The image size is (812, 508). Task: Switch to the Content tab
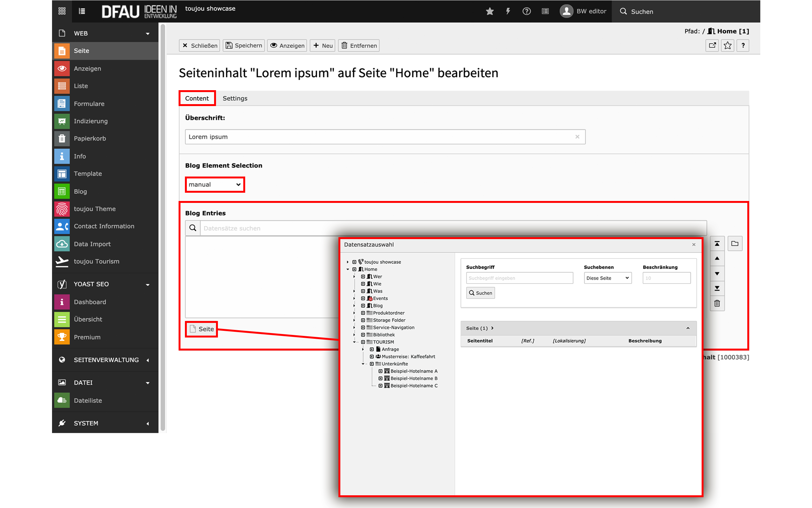197,98
